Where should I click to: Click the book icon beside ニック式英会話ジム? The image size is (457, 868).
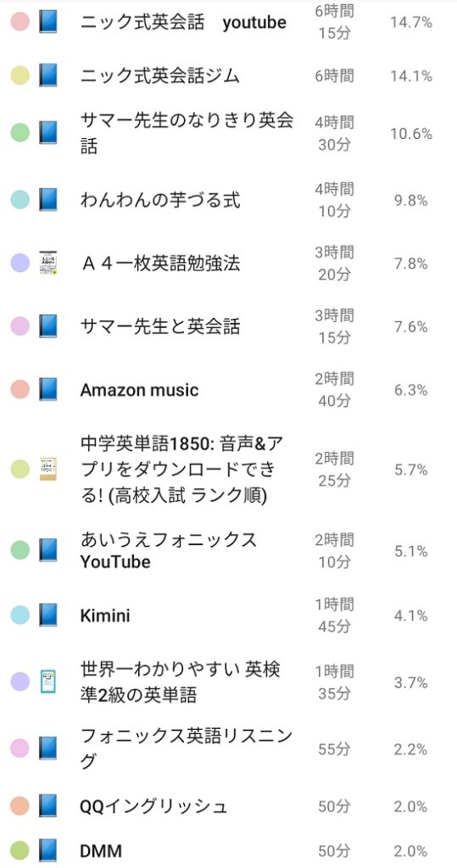(x=48, y=75)
